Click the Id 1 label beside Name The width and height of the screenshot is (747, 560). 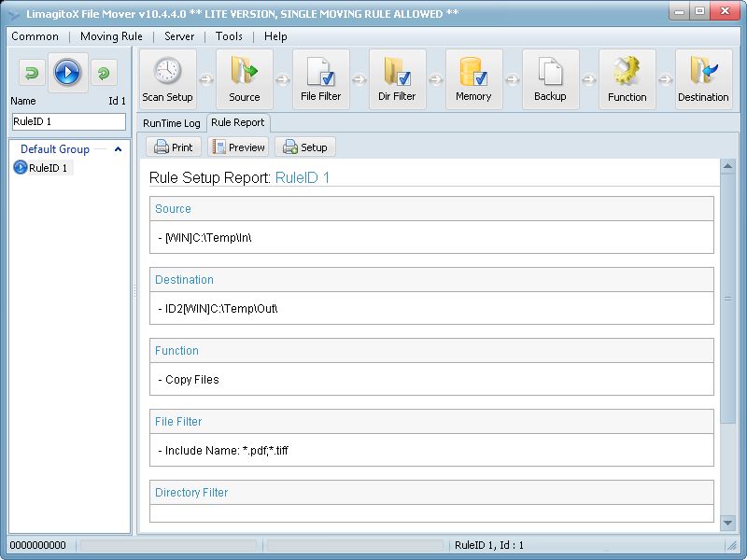pos(117,101)
